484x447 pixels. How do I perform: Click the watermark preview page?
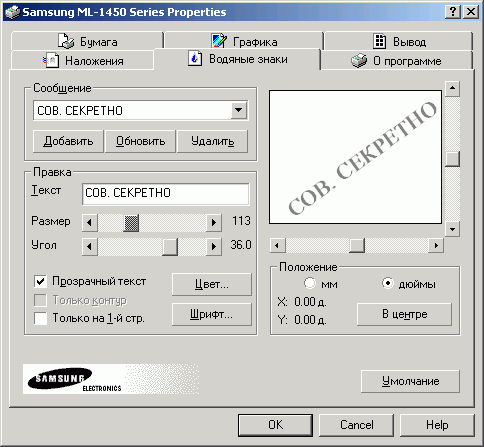355,157
